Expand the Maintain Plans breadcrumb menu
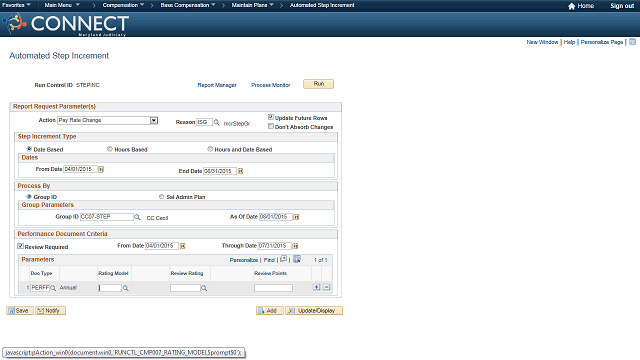Image resolution: width=640 pixels, height=360 pixels. 252,5
